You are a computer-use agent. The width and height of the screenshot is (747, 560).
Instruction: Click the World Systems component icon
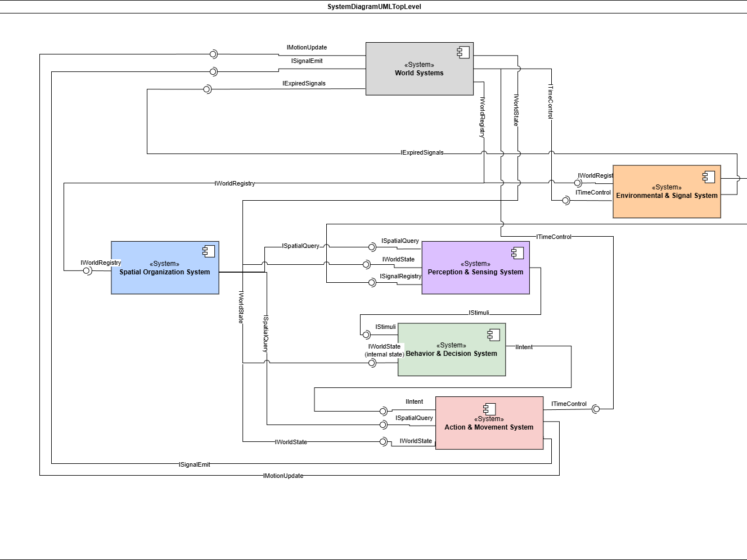(x=463, y=52)
